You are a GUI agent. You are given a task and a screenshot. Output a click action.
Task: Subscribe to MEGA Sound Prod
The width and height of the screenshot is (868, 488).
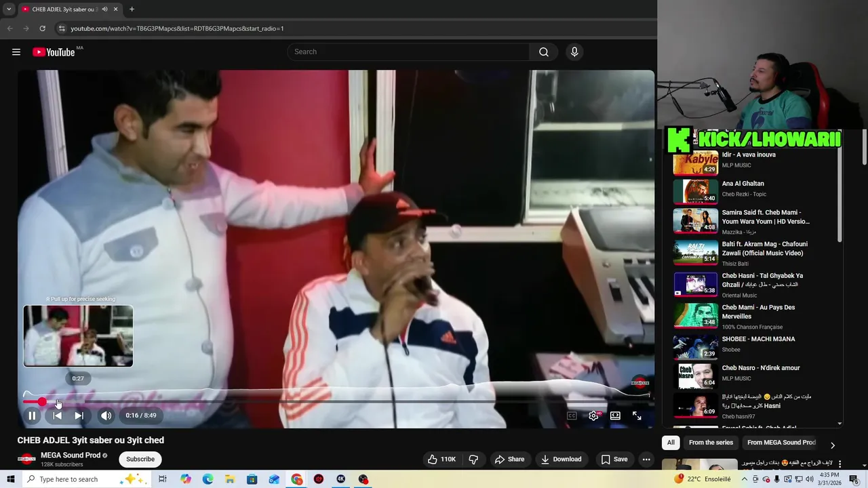(x=140, y=459)
